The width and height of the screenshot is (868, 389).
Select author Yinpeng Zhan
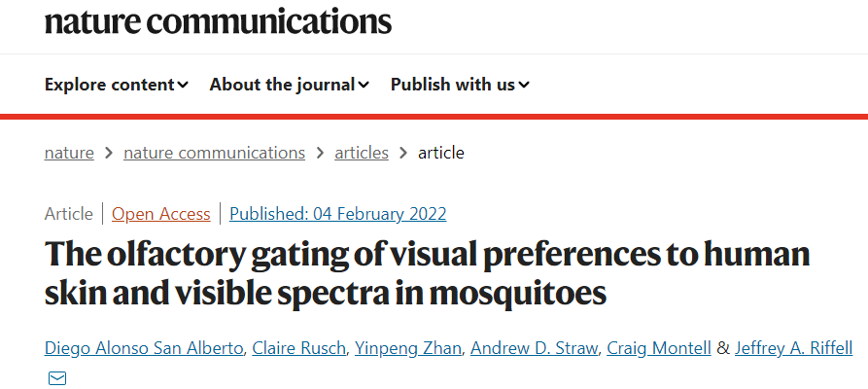click(x=407, y=349)
